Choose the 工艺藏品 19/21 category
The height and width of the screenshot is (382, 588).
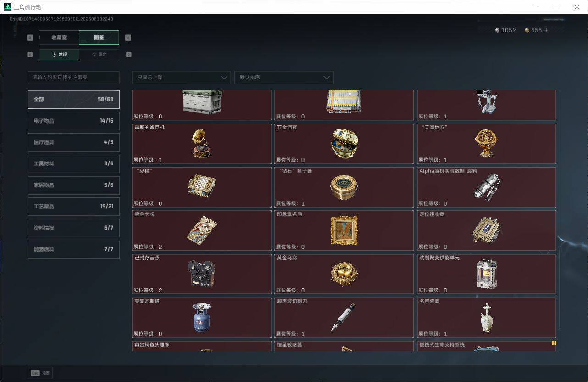73,207
